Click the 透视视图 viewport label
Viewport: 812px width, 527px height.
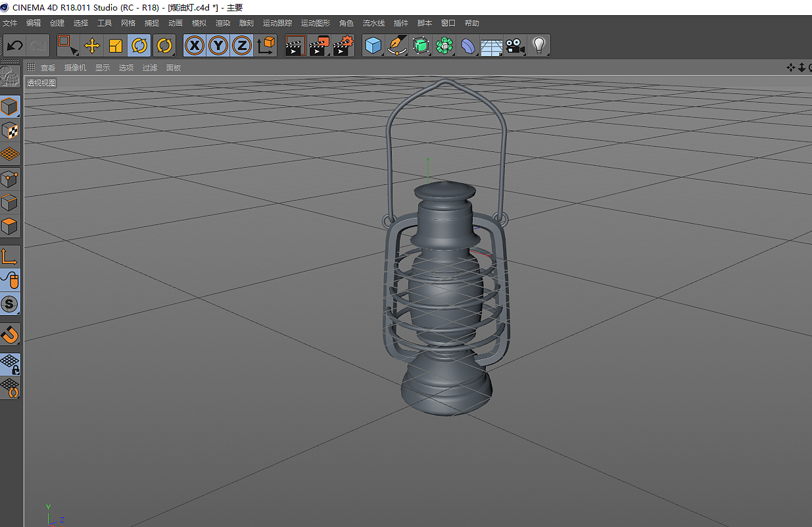(x=41, y=83)
